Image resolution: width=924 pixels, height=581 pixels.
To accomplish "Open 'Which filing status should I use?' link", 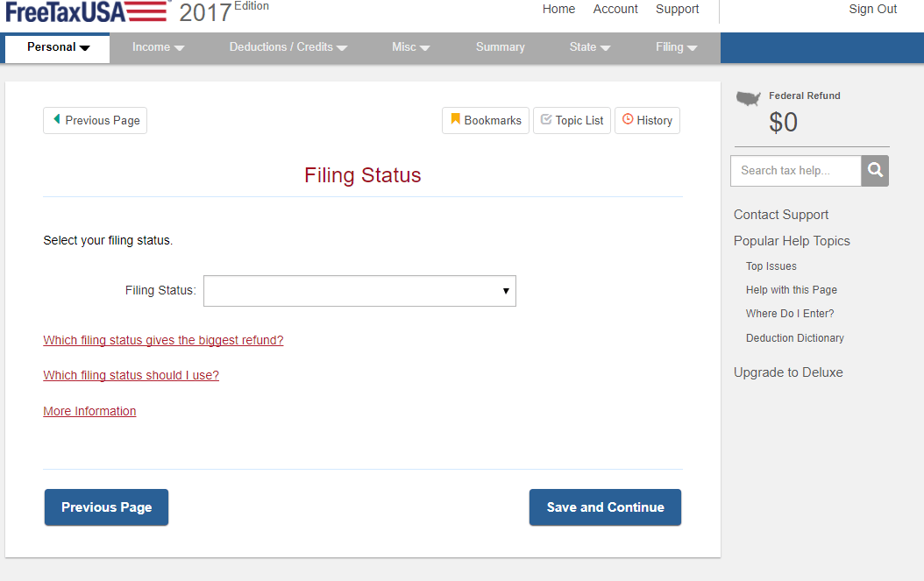I will 131,375.
